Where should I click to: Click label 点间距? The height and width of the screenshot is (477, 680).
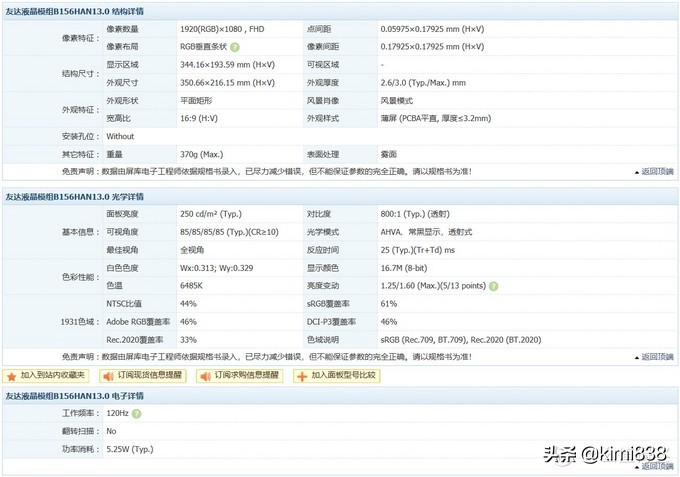319,29
